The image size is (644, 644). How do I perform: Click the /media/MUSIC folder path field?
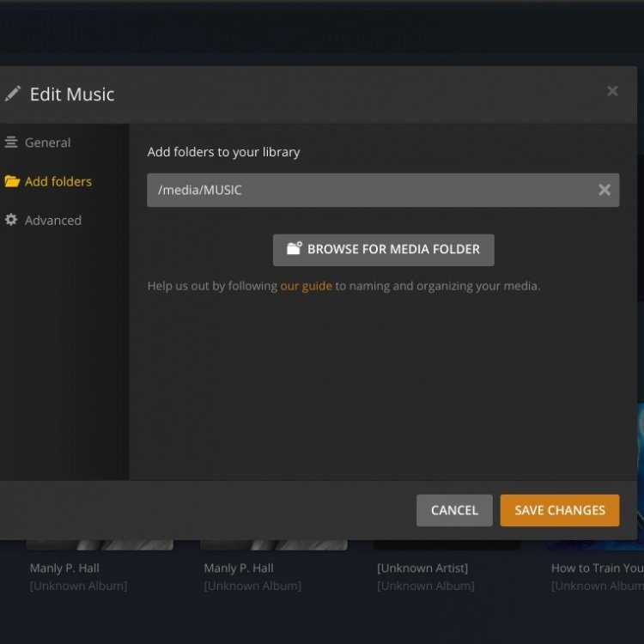pos(383,190)
